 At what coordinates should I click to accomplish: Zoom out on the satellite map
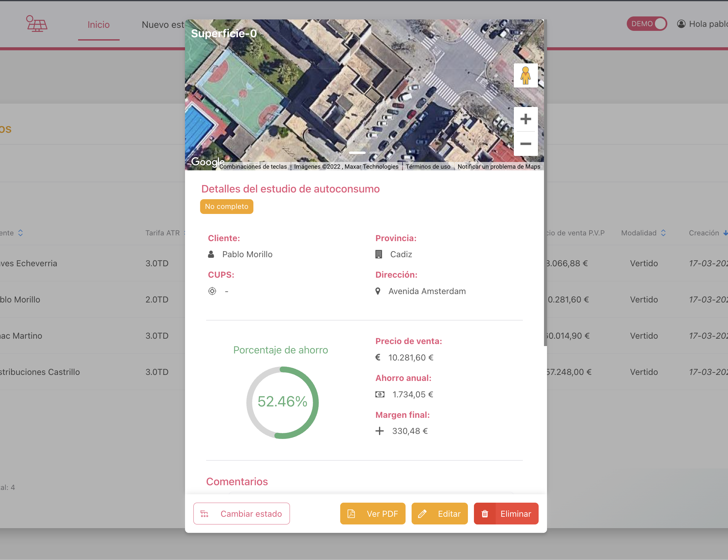[526, 144]
